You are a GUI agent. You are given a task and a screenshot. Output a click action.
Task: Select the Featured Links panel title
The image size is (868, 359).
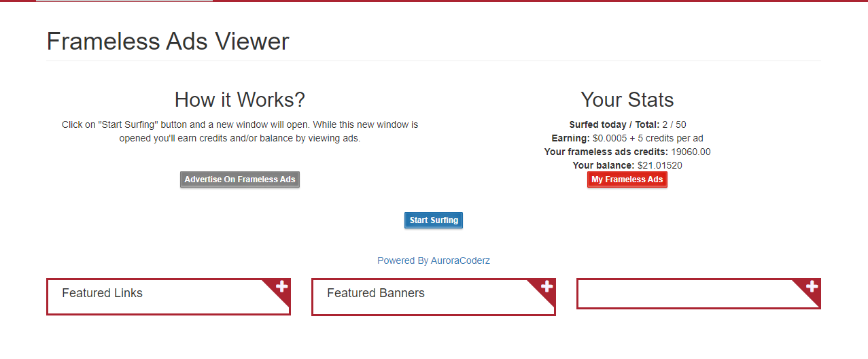pos(103,293)
